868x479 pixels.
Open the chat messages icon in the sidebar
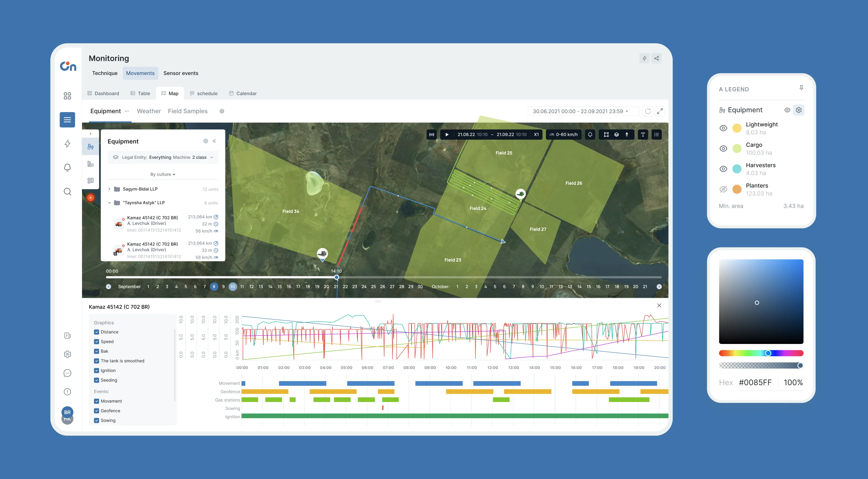pos(67,373)
